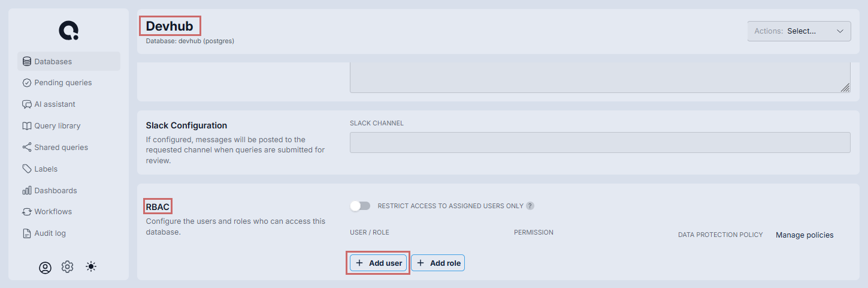Click the DATA PROTECTION POLICY column header
This screenshot has height=288, width=868.
click(721, 235)
